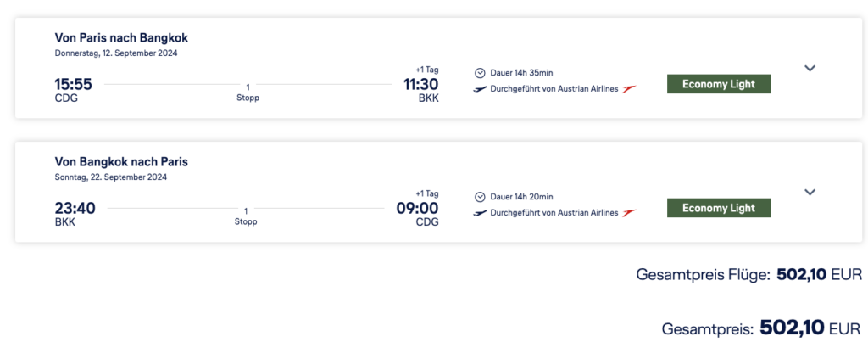The width and height of the screenshot is (868, 342).
Task: Click the blue airline crane icon on Paris–Bangkok flight
Action: (481, 89)
